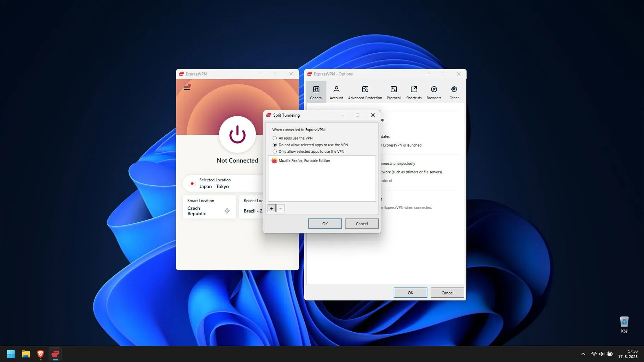Screen dimensions: 644x362
Task: Select 'All apps use the VPN'
Action: (275, 138)
